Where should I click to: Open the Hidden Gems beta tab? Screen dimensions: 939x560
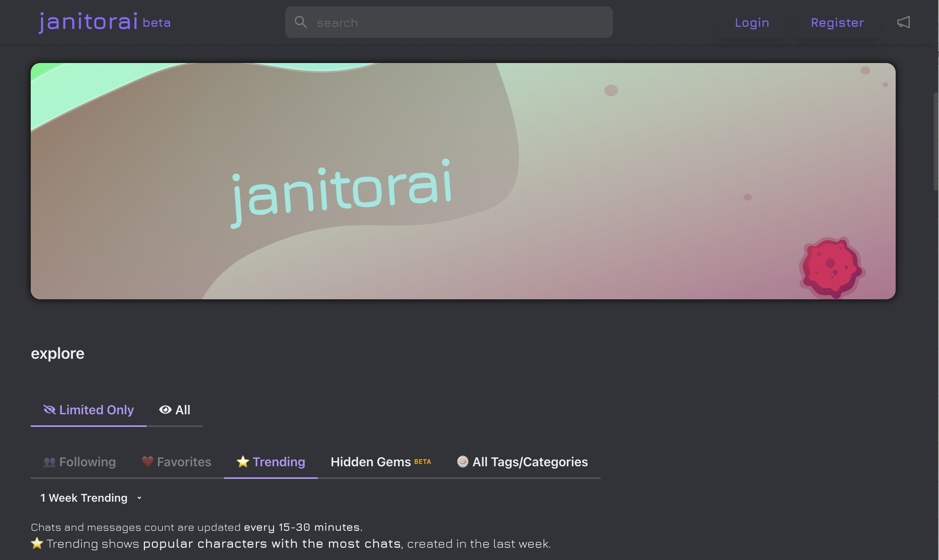click(x=381, y=462)
